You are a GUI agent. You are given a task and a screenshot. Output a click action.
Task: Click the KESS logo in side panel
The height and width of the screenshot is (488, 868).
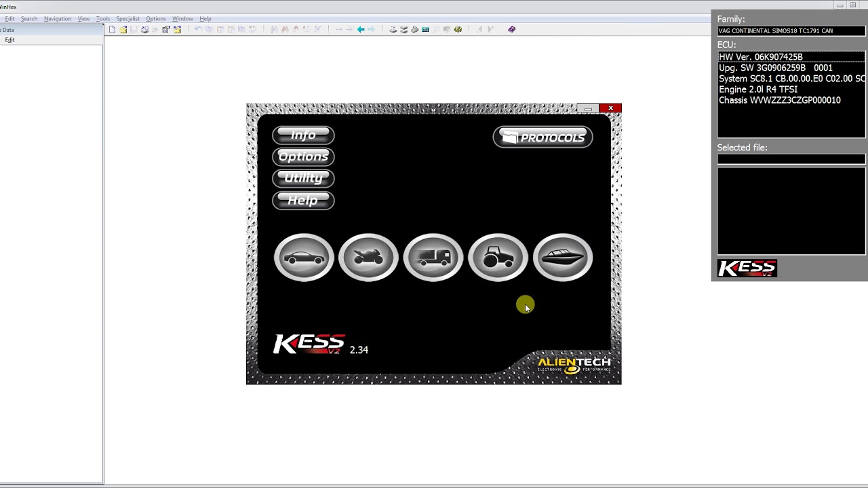coord(747,268)
